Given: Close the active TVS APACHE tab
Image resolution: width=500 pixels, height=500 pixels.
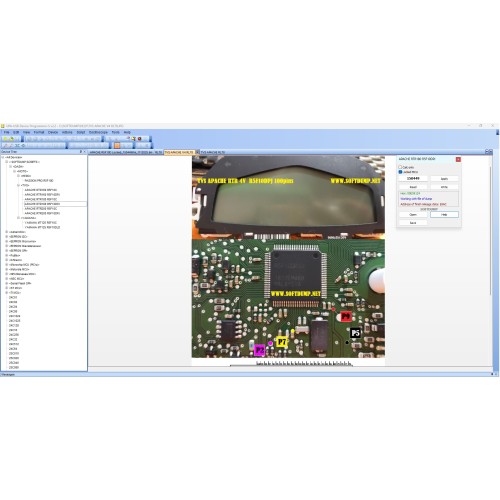Looking at the screenshot, I should (197, 152).
